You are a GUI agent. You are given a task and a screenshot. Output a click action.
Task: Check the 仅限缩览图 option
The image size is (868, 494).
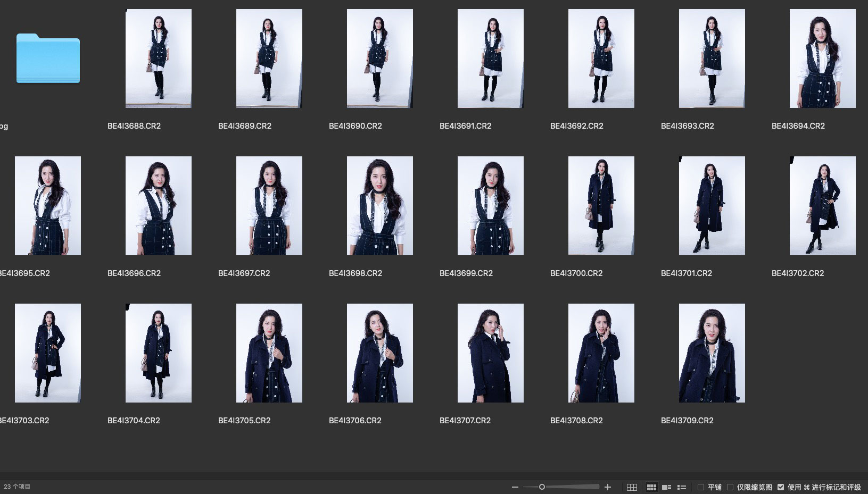pyautogui.click(x=730, y=487)
